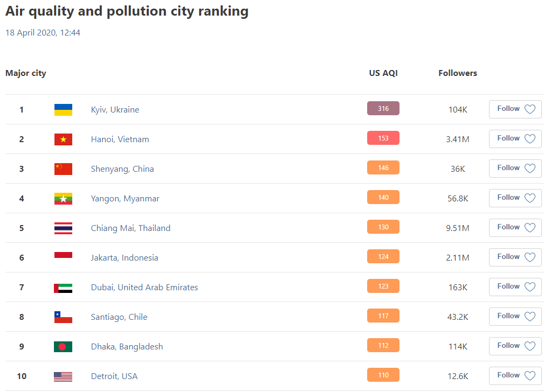Follow Kyiv, Ukraine
Screen dimensions: 551x392
pyautogui.click(x=515, y=109)
